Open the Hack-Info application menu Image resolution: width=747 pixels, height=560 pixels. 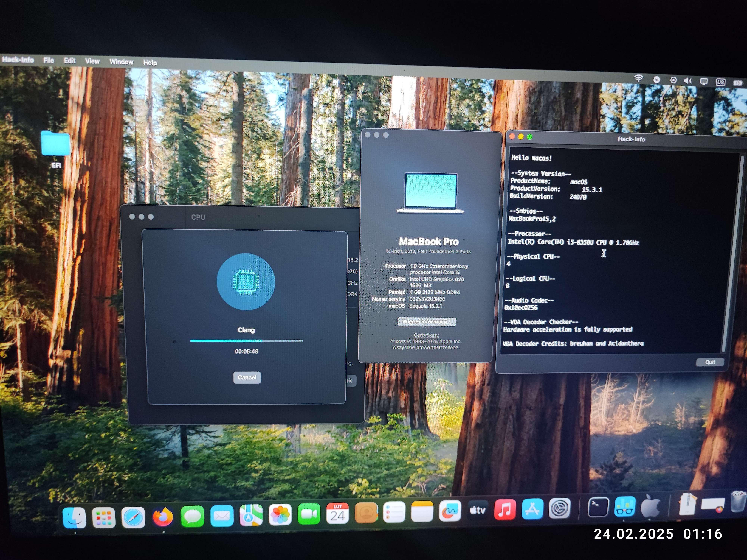[x=18, y=60]
